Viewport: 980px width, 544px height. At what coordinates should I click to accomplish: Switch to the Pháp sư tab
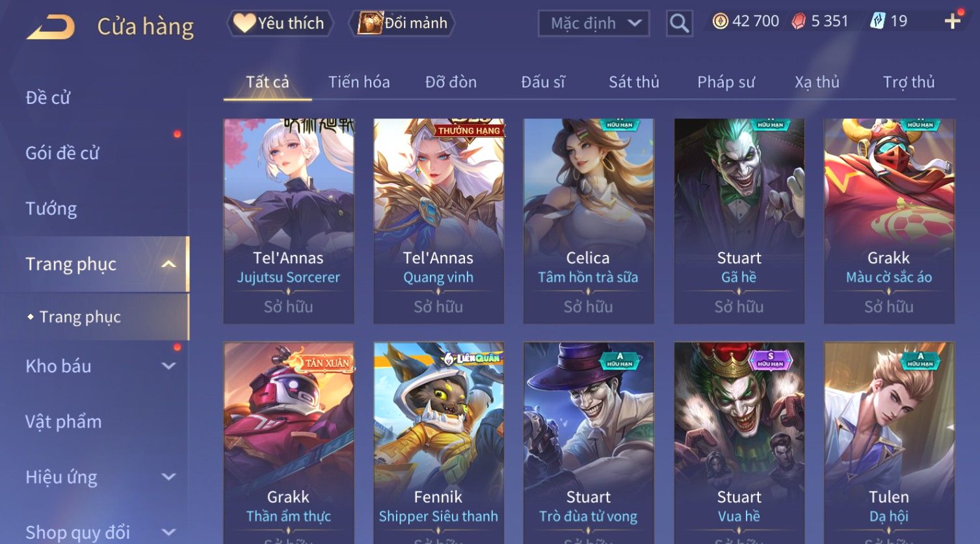726,82
